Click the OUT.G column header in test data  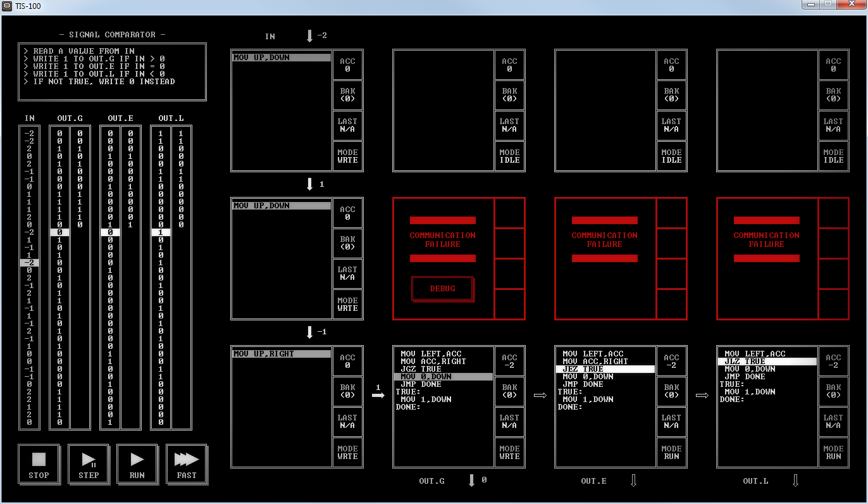(70, 118)
